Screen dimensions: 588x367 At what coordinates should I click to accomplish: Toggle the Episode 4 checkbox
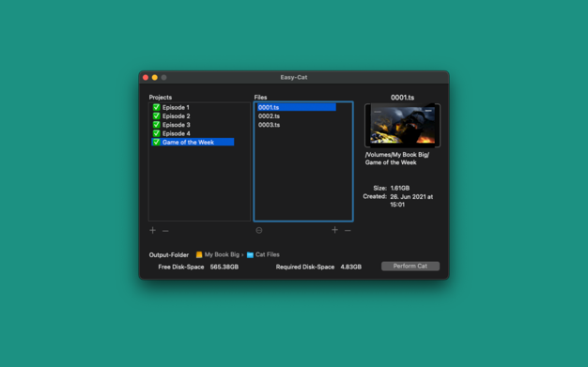(x=156, y=133)
